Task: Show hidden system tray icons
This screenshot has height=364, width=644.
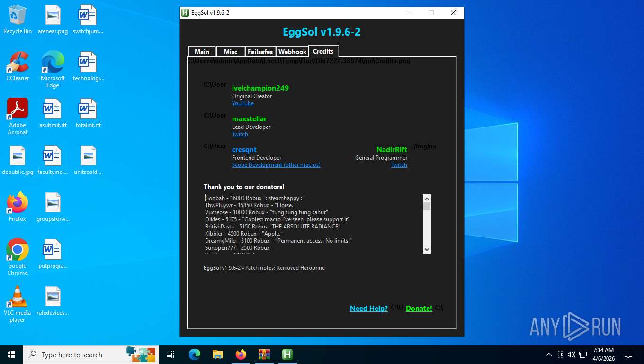Action: coord(549,355)
